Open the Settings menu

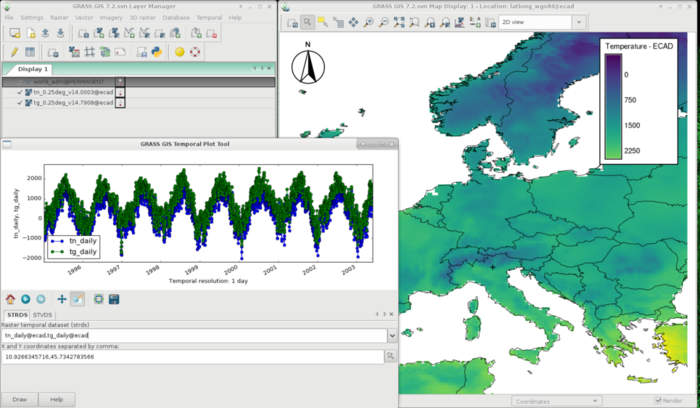[32, 17]
